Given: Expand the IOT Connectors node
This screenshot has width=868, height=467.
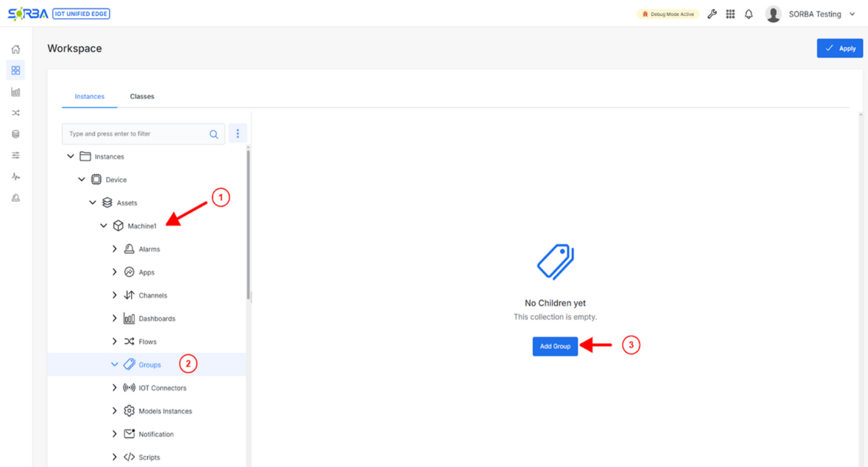Looking at the screenshot, I should [115, 388].
